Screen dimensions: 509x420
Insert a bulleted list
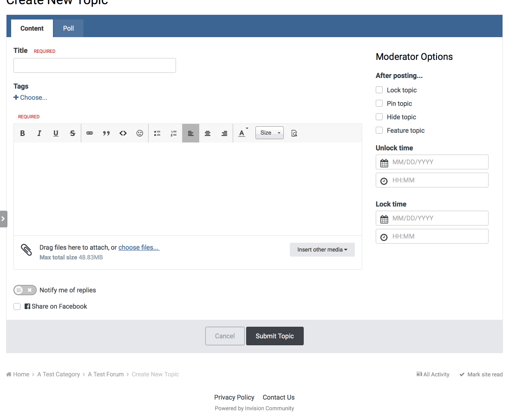point(157,133)
